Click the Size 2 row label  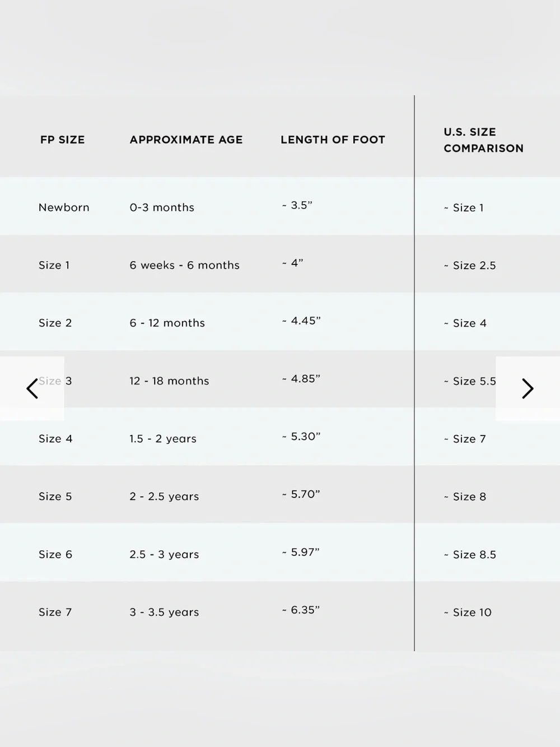55,323
